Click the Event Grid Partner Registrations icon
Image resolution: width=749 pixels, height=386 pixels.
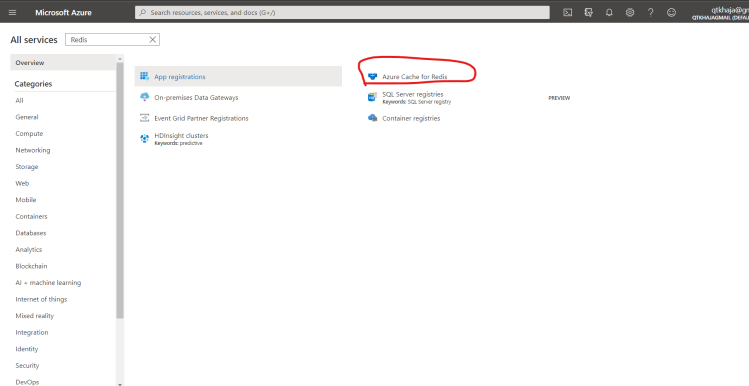[144, 118]
